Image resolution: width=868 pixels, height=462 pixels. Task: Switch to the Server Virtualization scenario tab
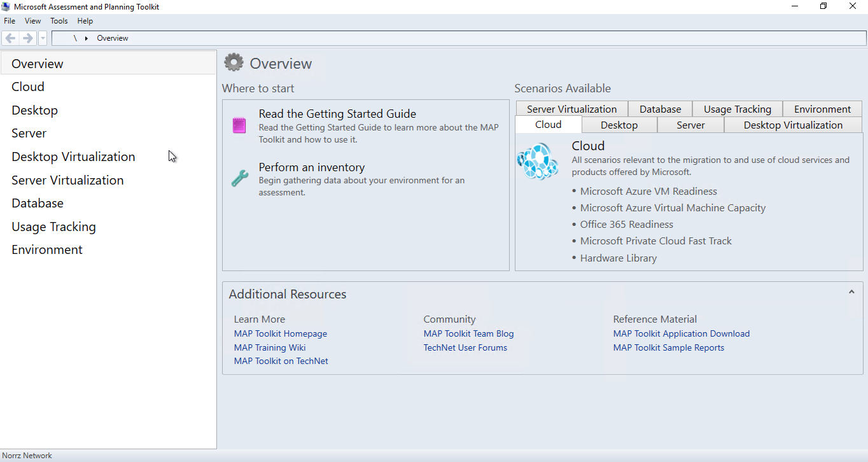tap(571, 109)
